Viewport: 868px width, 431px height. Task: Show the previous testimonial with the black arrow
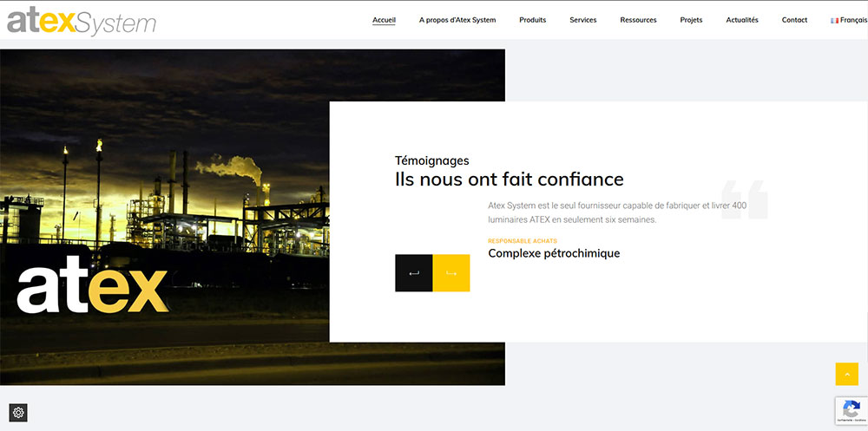click(x=413, y=273)
